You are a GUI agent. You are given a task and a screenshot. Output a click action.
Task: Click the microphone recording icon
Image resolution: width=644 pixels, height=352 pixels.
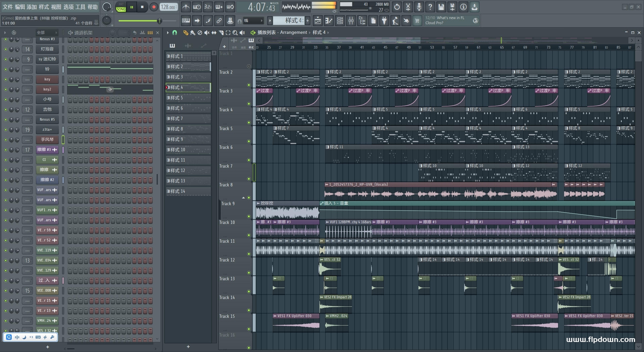419,7
